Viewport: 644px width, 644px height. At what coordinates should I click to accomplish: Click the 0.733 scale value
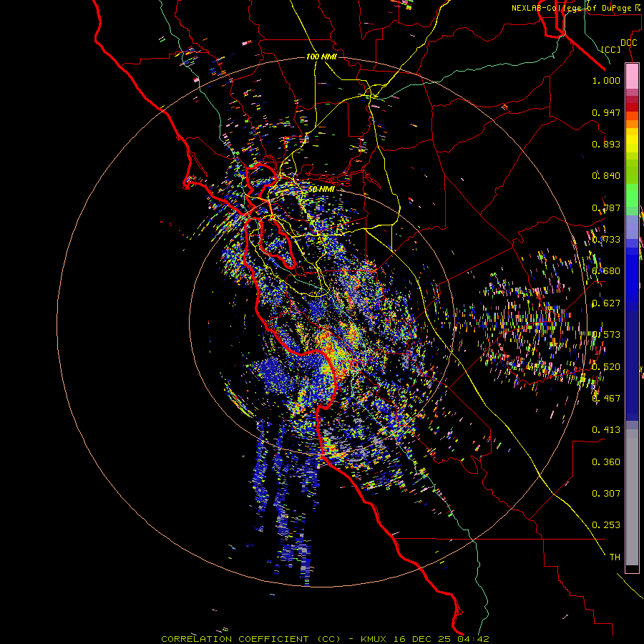click(606, 240)
